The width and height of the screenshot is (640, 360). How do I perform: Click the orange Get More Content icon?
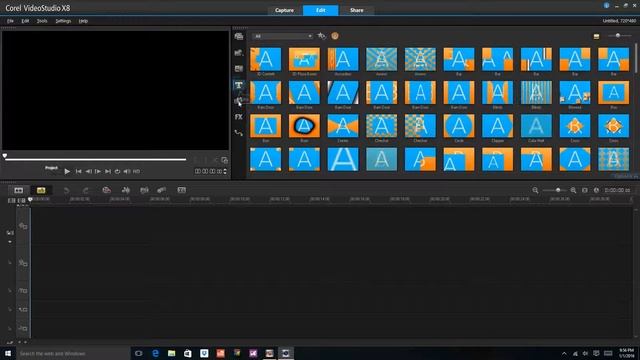tap(335, 36)
